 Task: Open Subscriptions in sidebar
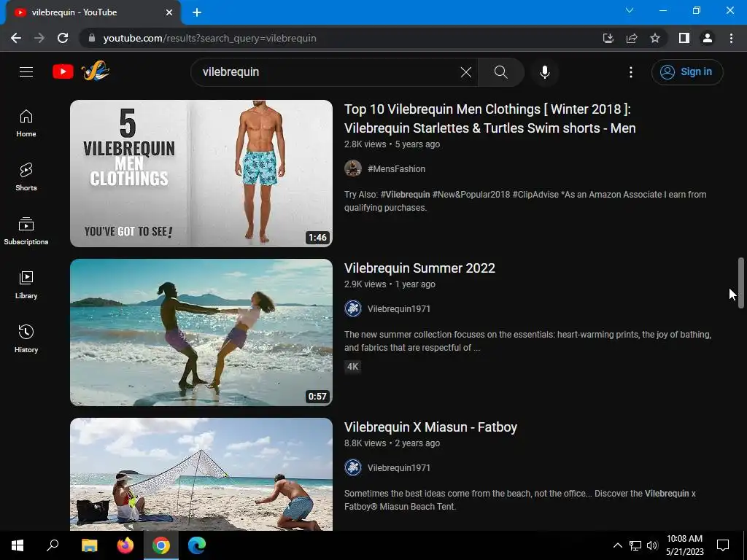click(26, 231)
